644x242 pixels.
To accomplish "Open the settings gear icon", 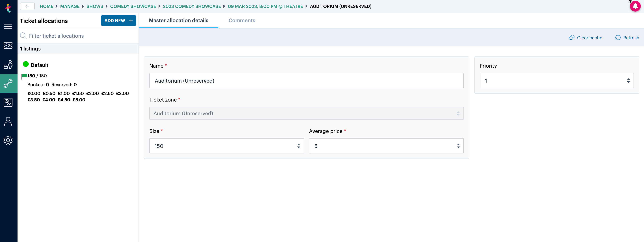I will [x=8, y=140].
